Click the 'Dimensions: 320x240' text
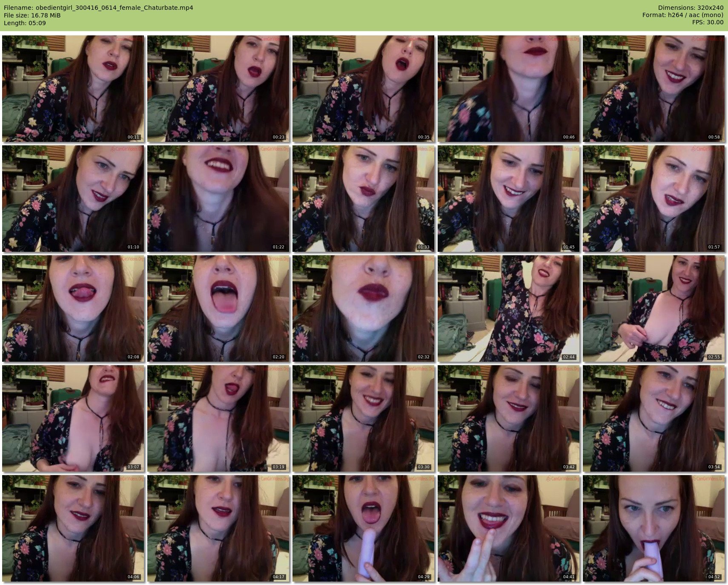Screen dimensions: 728x585 691,8
